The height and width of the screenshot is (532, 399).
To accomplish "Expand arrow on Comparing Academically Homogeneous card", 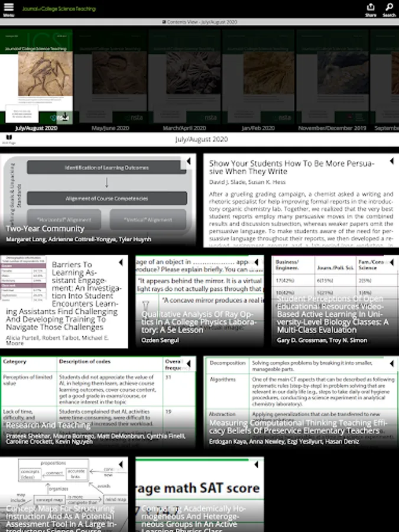I will coord(257,464).
